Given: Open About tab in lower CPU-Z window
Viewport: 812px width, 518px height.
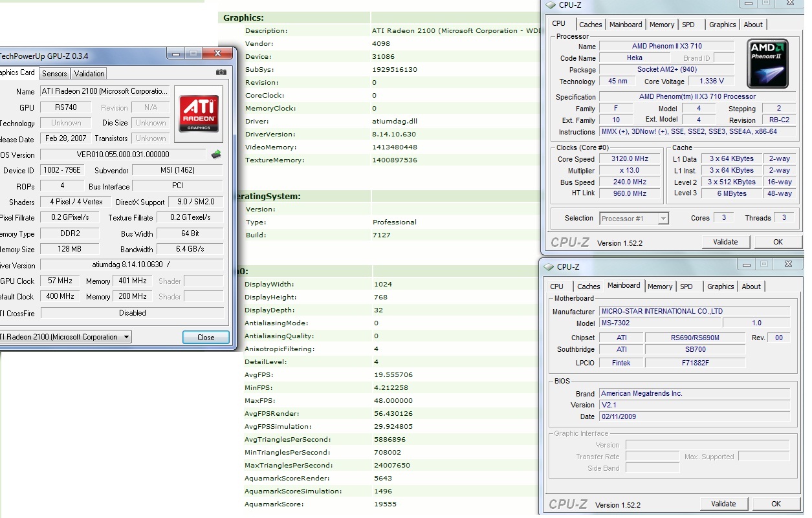Looking at the screenshot, I should coord(751,286).
